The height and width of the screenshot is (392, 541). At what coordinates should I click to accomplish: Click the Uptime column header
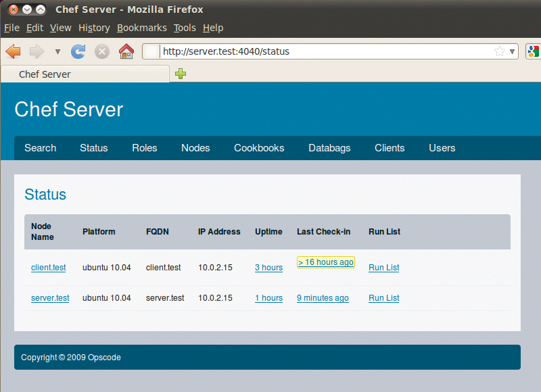(x=268, y=232)
